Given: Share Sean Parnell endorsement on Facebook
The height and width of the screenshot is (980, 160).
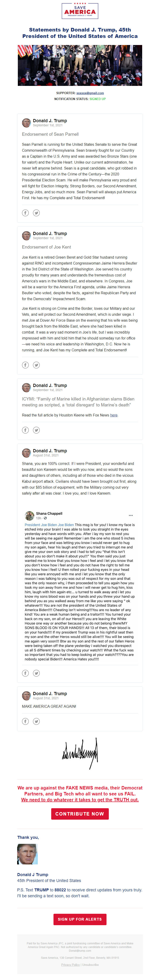Looking at the screenshot, I should click(26, 213).
